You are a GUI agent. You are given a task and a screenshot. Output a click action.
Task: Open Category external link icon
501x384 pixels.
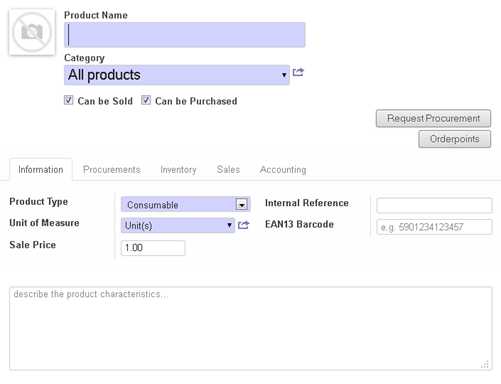click(x=298, y=72)
